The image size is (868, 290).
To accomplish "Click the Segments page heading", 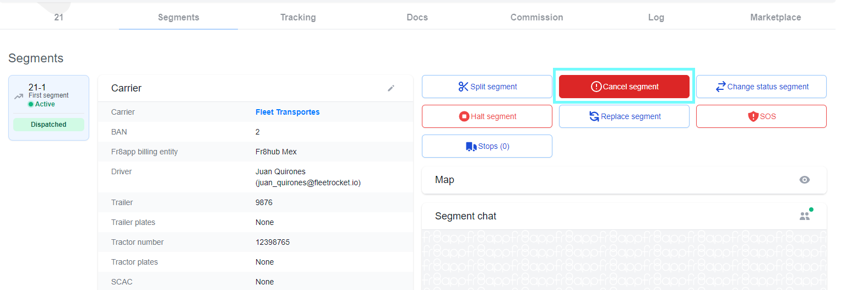I will [36, 58].
